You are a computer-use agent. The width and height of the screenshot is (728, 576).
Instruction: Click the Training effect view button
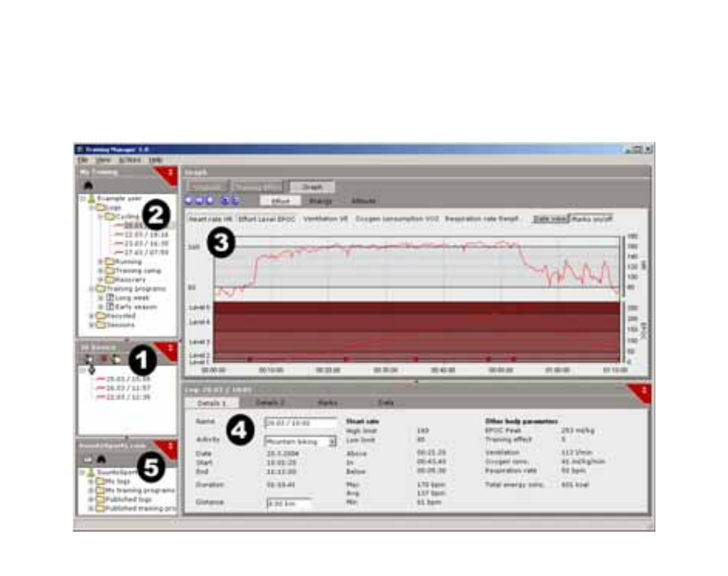[x=258, y=187]
